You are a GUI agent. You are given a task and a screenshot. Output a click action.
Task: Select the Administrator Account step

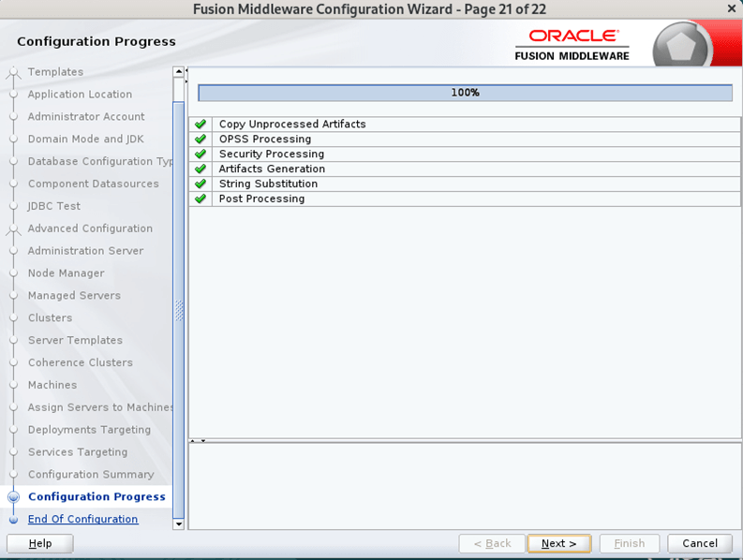(x=86, y=116)
